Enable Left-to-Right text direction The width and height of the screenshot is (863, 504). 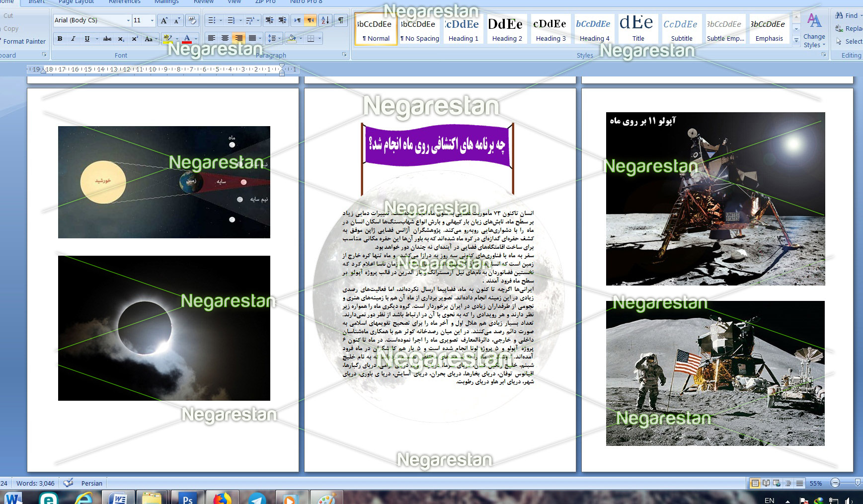click(297, 20)
